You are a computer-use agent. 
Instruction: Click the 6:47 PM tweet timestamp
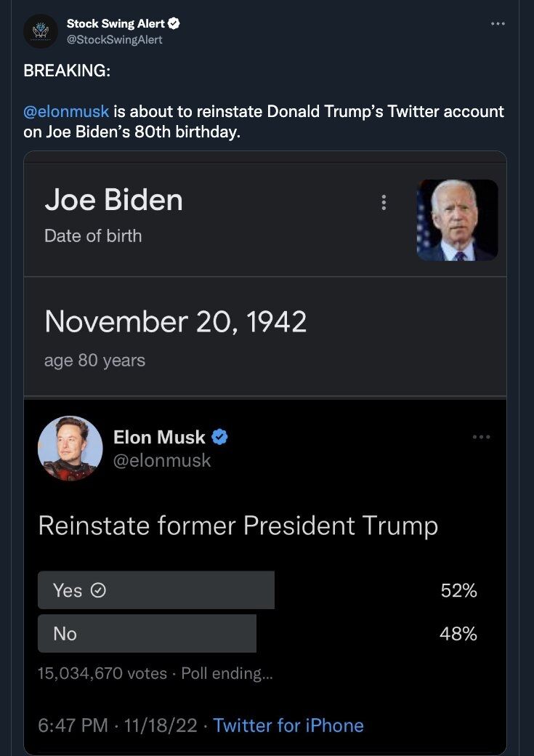pos(73,725)
